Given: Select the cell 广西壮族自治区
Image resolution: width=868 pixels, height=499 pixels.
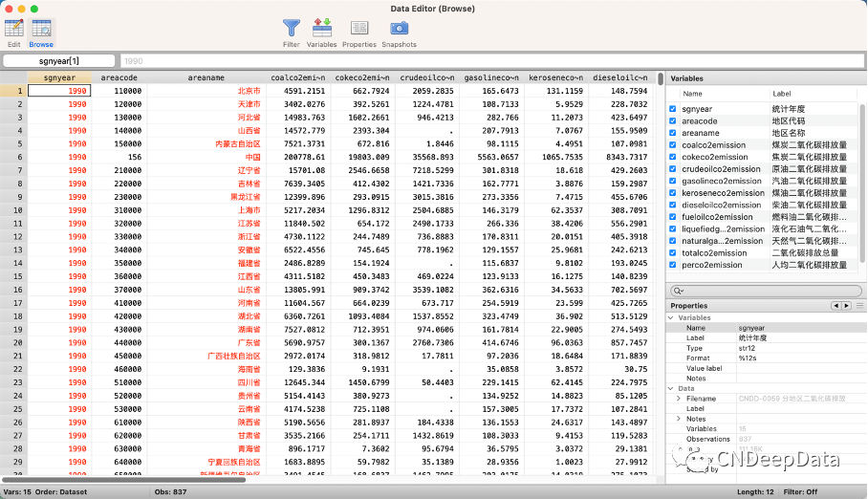Looking at the screenshot, I should pos(206,357).
